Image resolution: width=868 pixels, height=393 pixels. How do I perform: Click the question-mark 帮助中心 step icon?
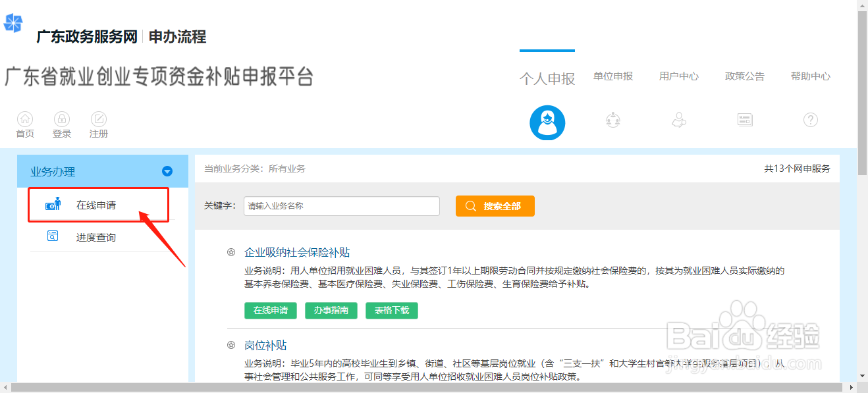811,120
